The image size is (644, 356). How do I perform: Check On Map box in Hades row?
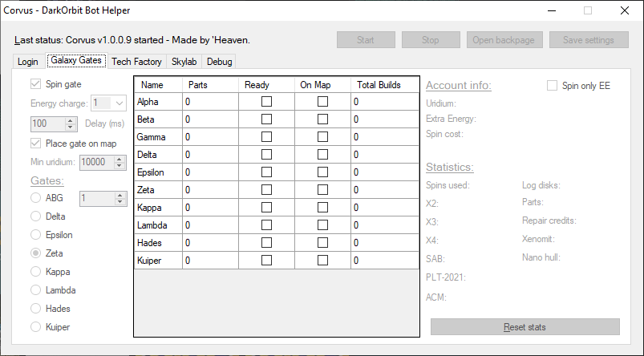(323, 243)
